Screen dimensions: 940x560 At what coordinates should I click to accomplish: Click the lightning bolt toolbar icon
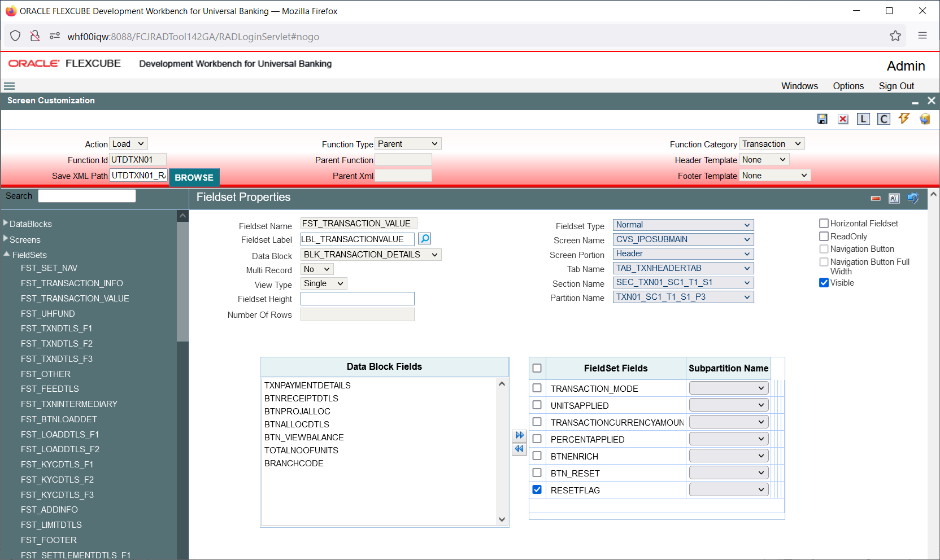(904, 119)
